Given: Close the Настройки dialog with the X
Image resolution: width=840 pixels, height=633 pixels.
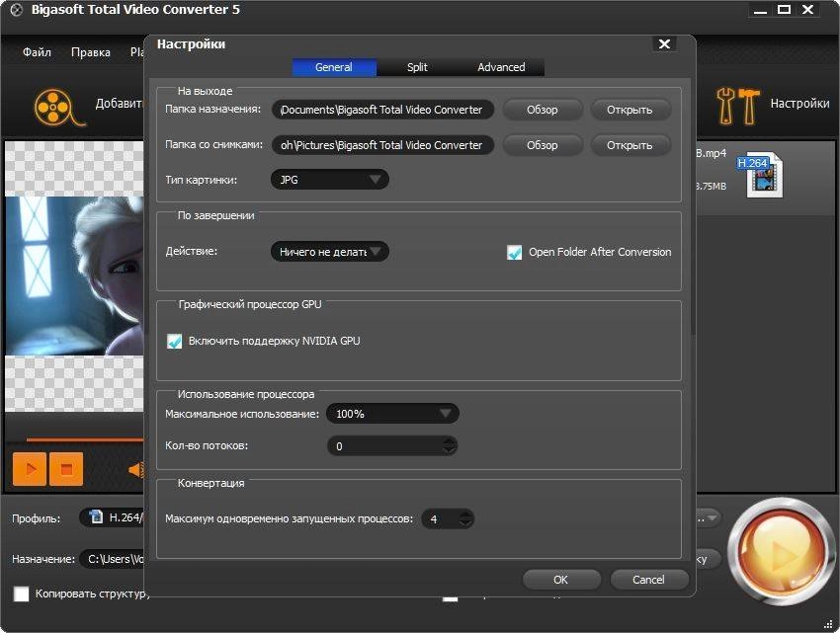Looking at the screenshot, I should pos(664,43).
